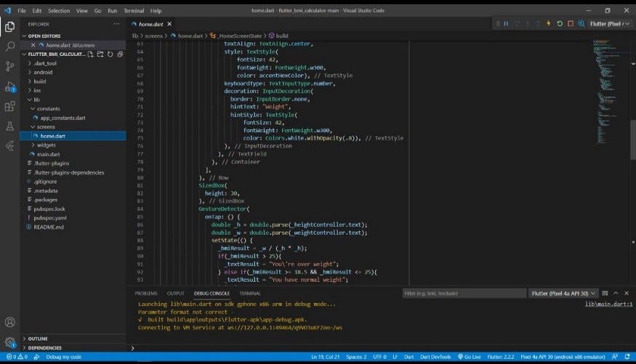Open the Selection menu
The width and height of the screenshot is (636, 364).
(59, 11)
